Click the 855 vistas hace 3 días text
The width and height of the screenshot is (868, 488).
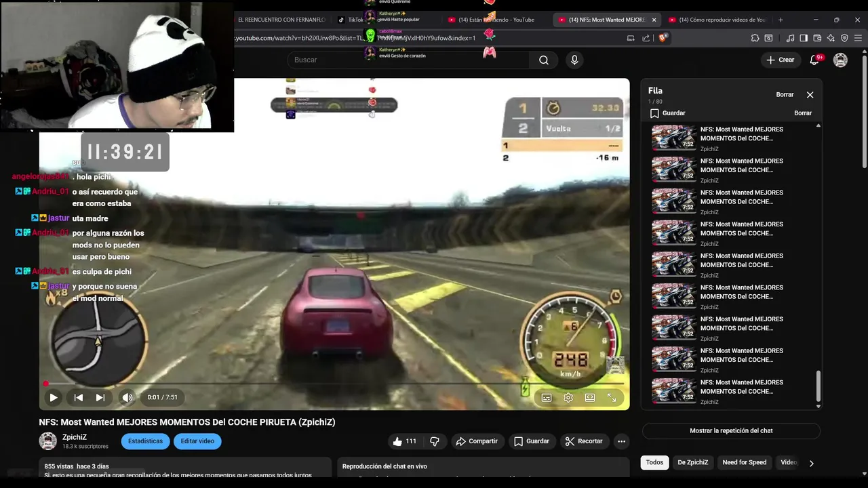click(x=77, y=466)
